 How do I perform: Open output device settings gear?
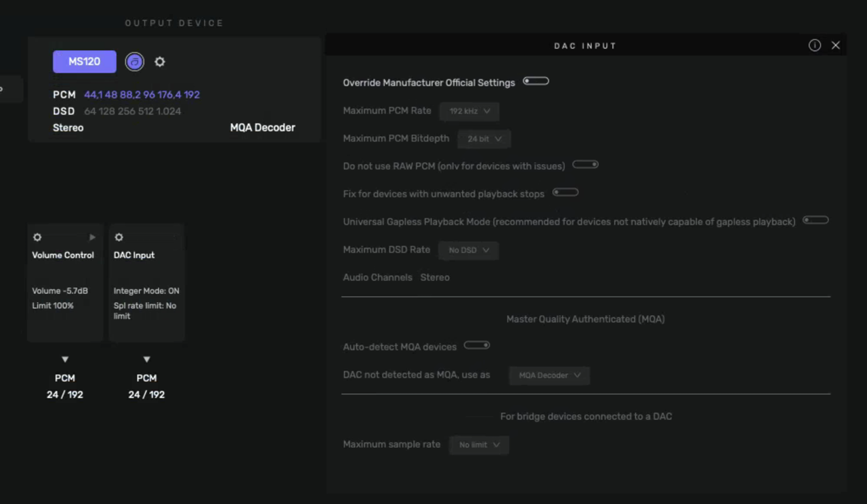coord(160,62)
